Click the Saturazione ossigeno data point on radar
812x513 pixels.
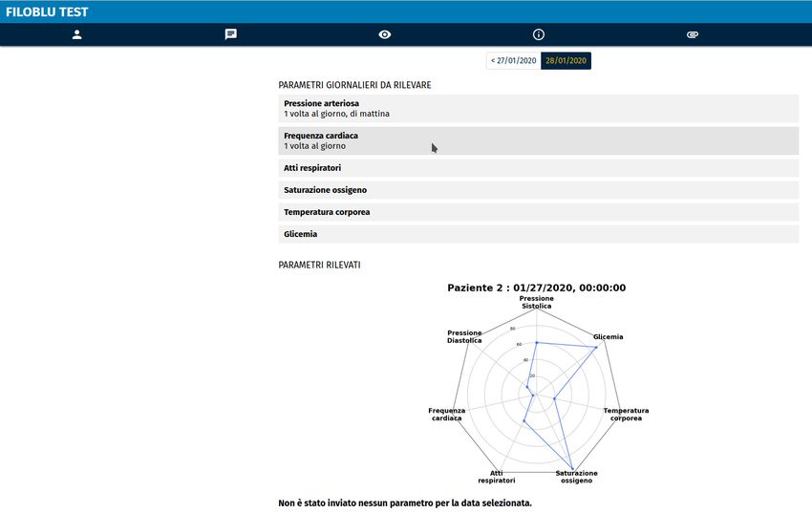pos(573,469)
